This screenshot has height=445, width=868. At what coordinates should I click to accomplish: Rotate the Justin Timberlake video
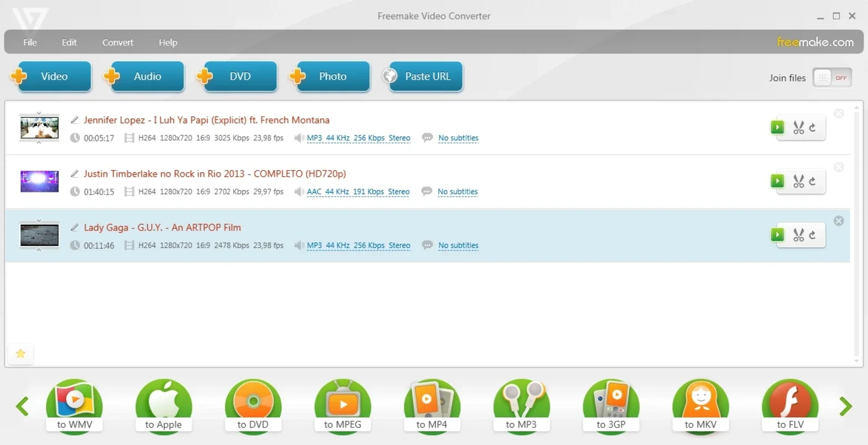pos(812,181)
